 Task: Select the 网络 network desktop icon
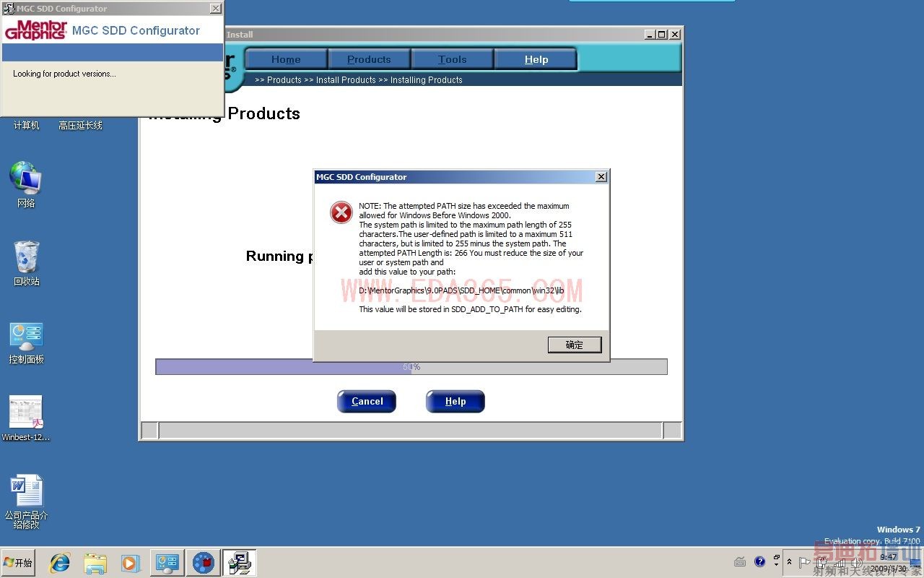26,184
